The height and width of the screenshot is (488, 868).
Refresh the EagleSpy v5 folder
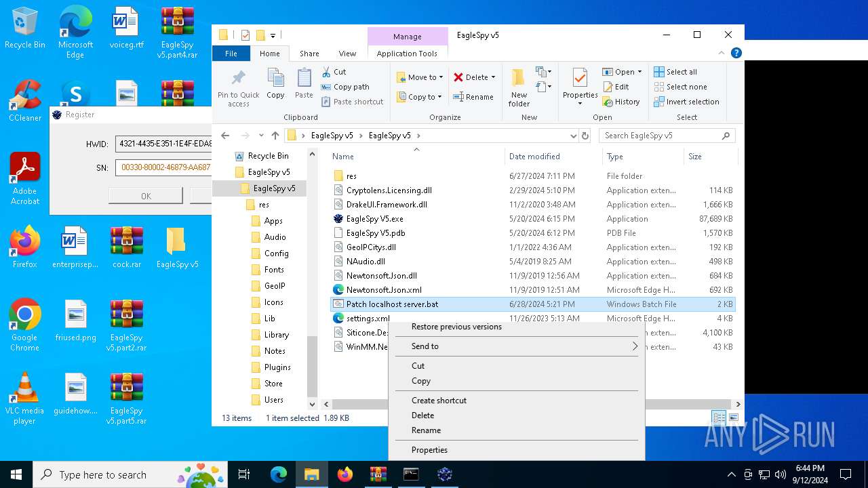click(x=585, y=136)
